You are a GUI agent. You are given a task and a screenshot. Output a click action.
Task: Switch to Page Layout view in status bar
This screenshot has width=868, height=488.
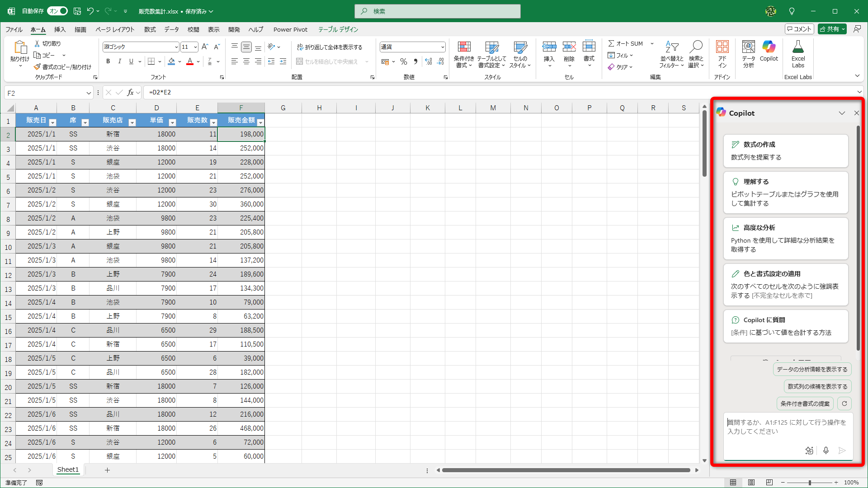[751, 483]
